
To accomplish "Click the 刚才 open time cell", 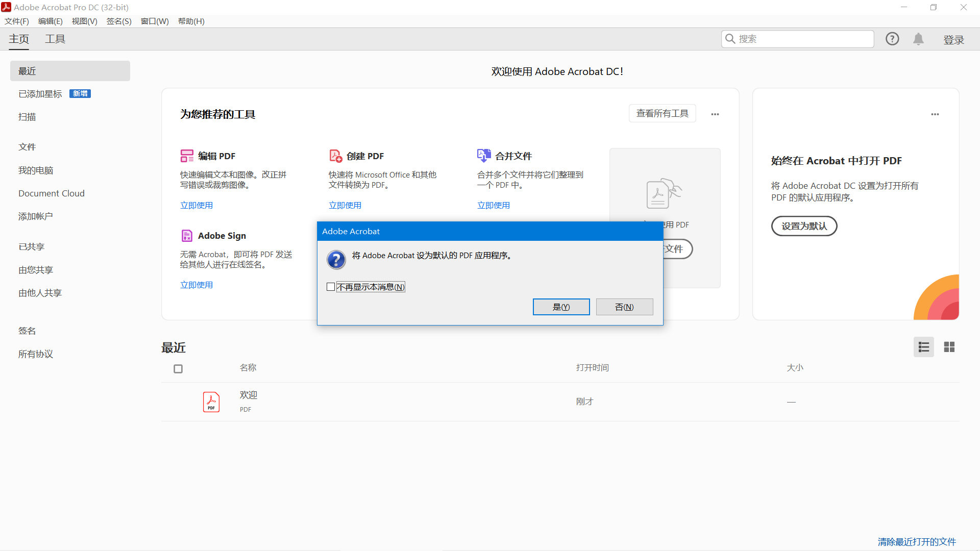I will [584, 402].
